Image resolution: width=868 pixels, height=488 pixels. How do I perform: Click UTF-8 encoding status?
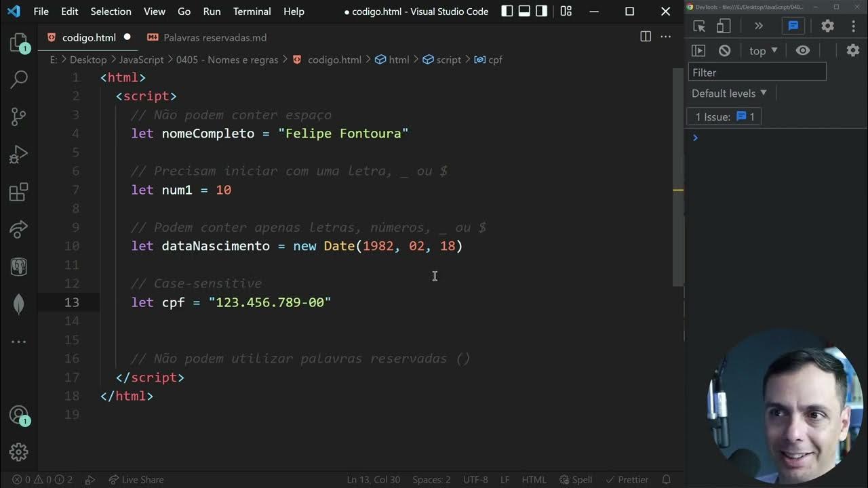point(475,479)
